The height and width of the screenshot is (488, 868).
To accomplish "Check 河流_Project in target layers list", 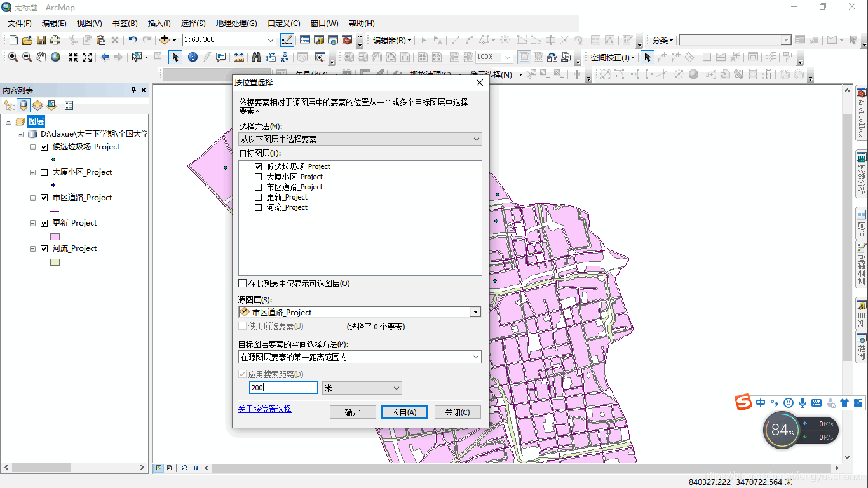I will coord(258,207).
